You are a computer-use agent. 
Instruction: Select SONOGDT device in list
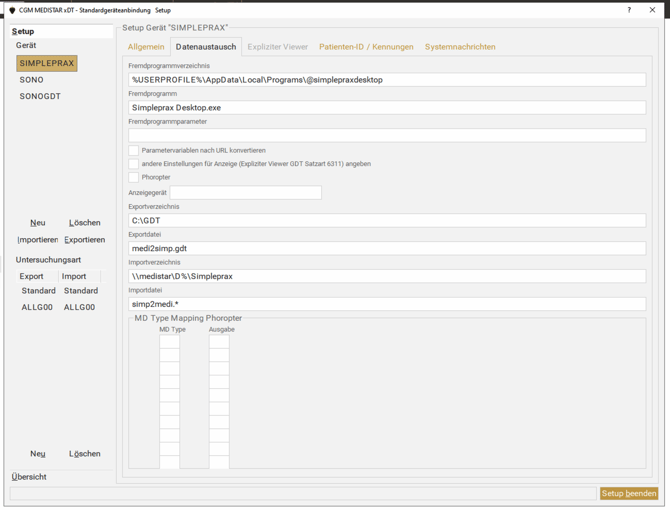40,97
